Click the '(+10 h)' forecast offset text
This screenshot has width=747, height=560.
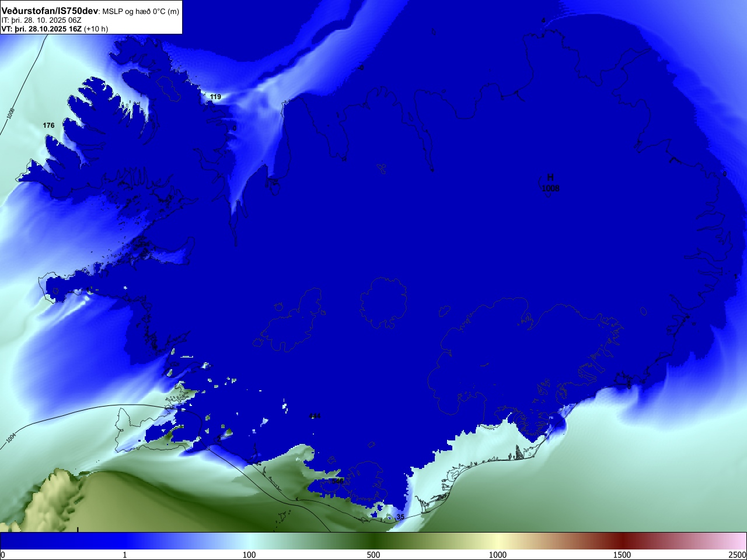pyautogui.click(x=96, y=29)
